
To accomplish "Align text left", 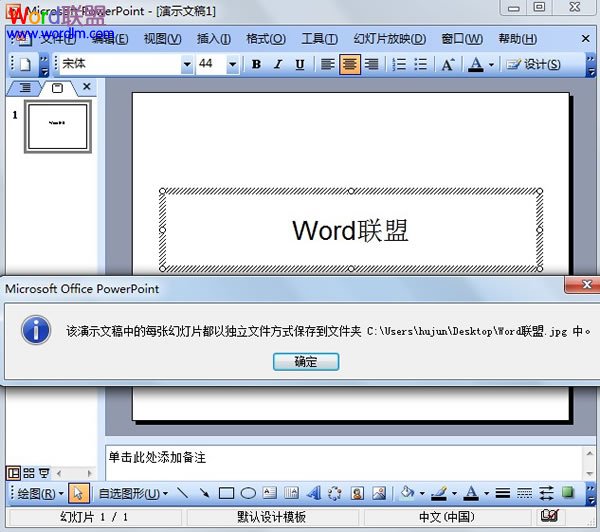I will 328,64.
